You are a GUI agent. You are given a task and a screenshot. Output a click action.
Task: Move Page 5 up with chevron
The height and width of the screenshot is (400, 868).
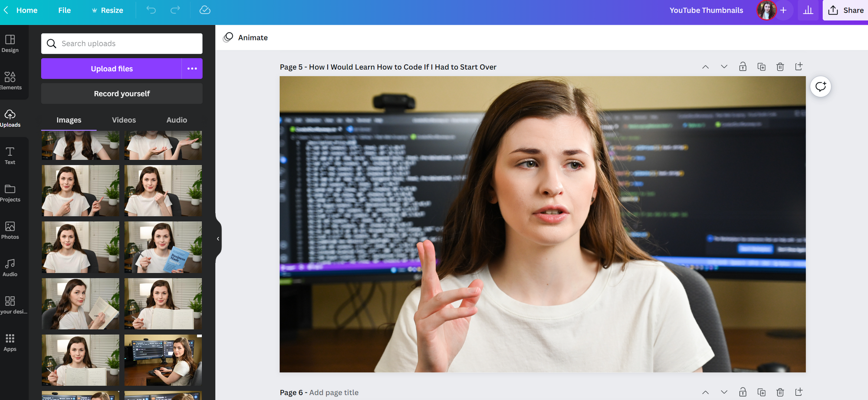pos(706,67)
